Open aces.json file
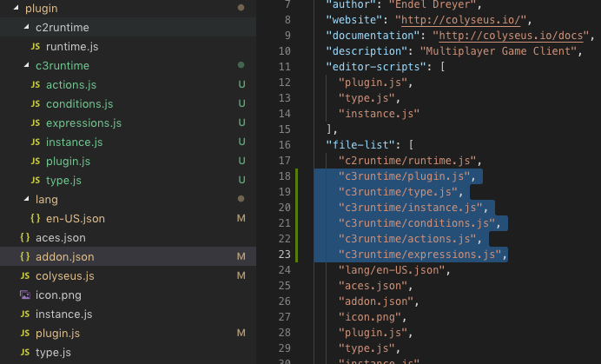The image size is (601, 364). [61, 238]
